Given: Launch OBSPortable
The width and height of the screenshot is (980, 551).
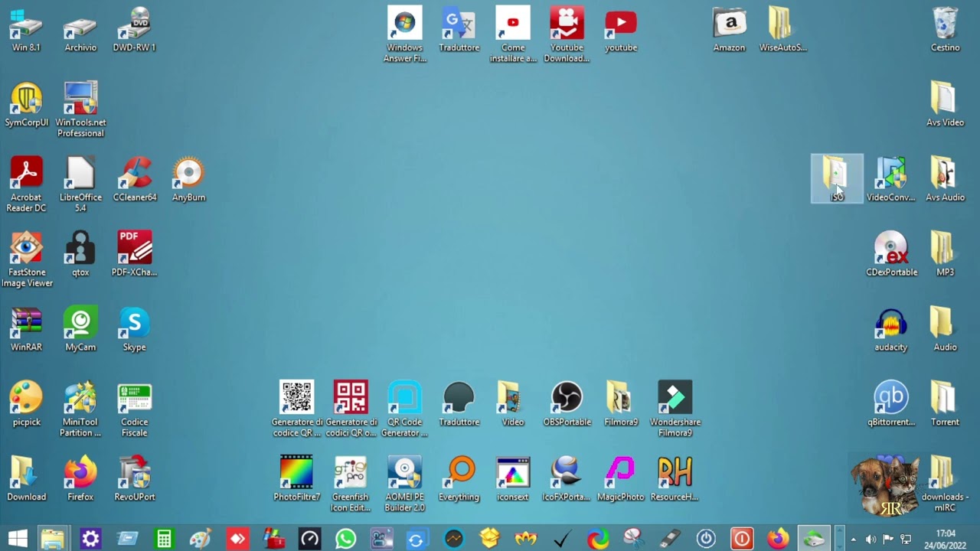Looking at the screenshot, I should pyautogui.click(x=567, y=405).
